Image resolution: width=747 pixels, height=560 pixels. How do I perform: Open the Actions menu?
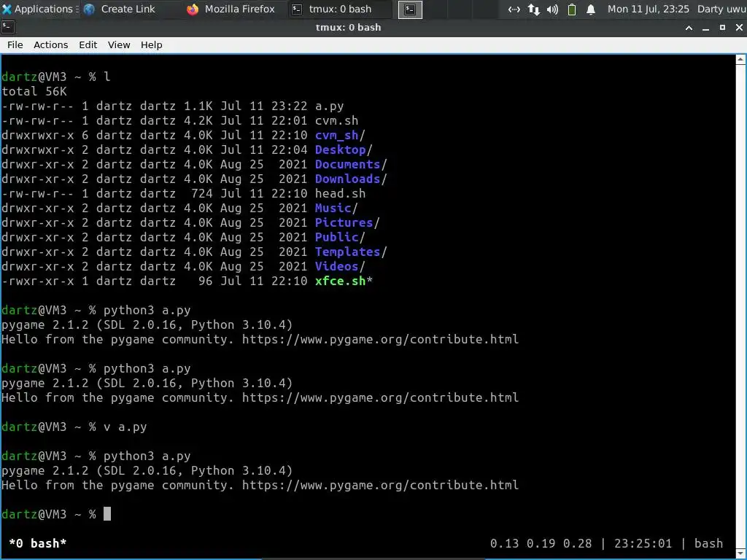coord(50,44)
